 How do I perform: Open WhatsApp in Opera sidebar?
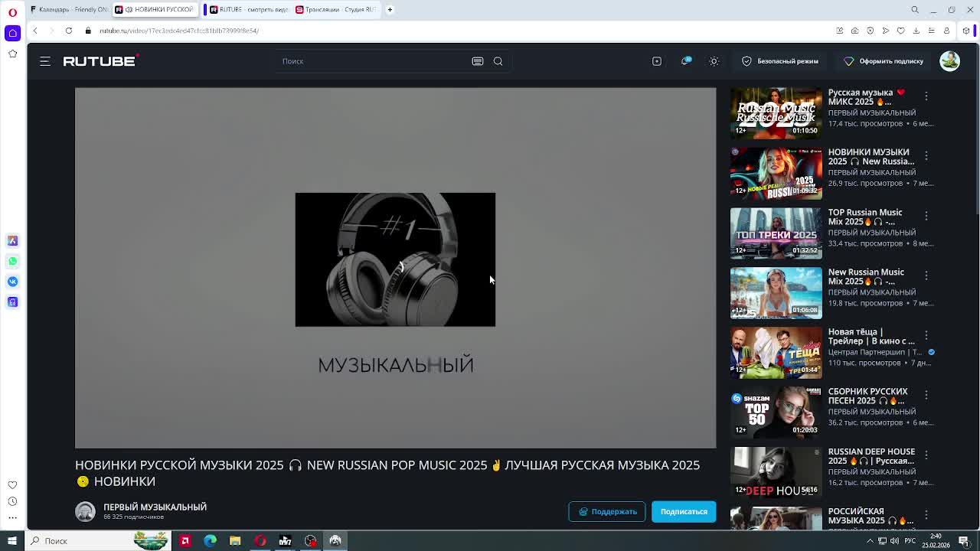[12, 261]
